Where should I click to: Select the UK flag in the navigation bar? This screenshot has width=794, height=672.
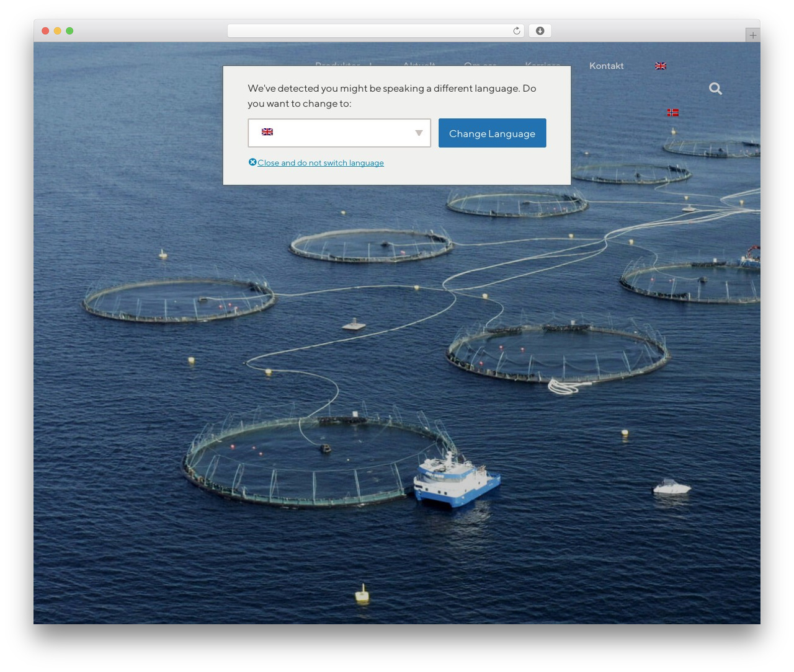coord(661,66)
